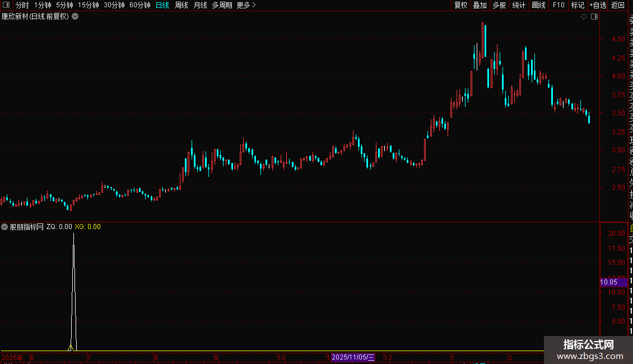Click the 标记 mark button

578,5
